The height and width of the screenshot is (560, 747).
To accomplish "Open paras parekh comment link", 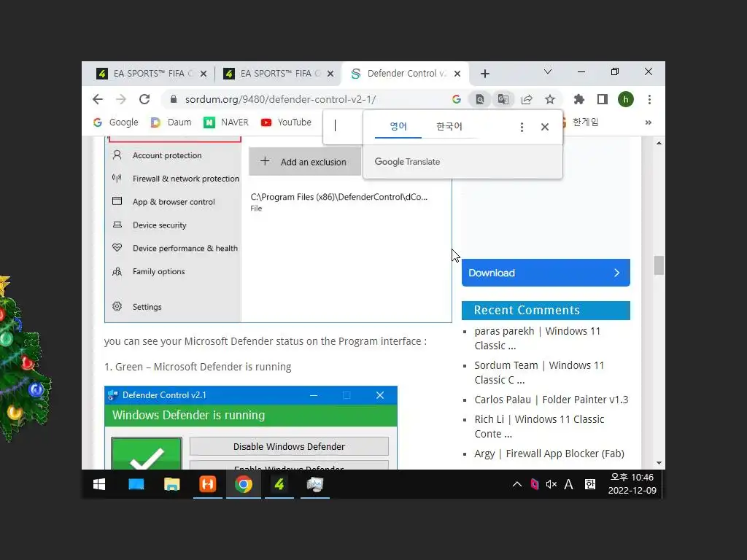I will point(538,338).
